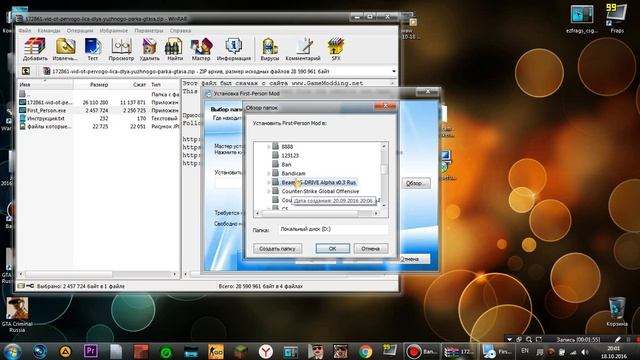Click the Папка path input field

(333, 229)
